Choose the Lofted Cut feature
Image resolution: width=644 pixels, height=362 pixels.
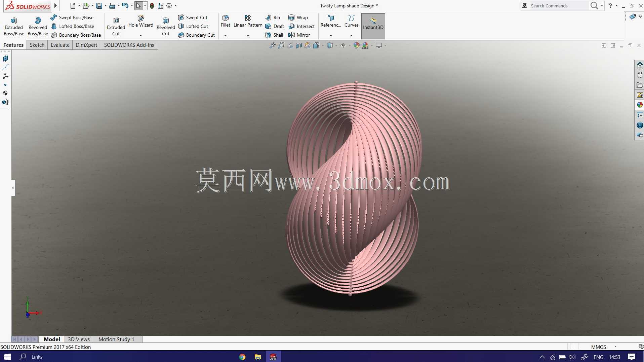193,26
